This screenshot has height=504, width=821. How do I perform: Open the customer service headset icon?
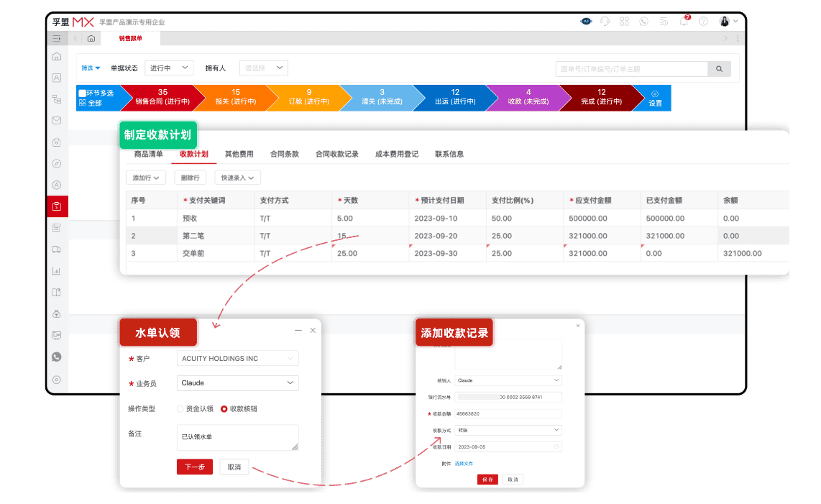coord(605,22)
